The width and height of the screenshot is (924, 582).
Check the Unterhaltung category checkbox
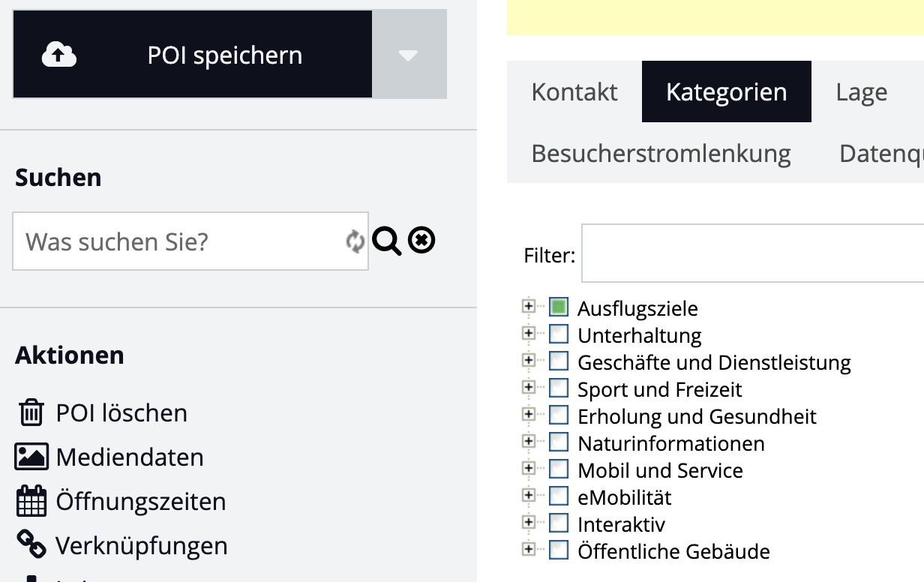tap(558, 334)
